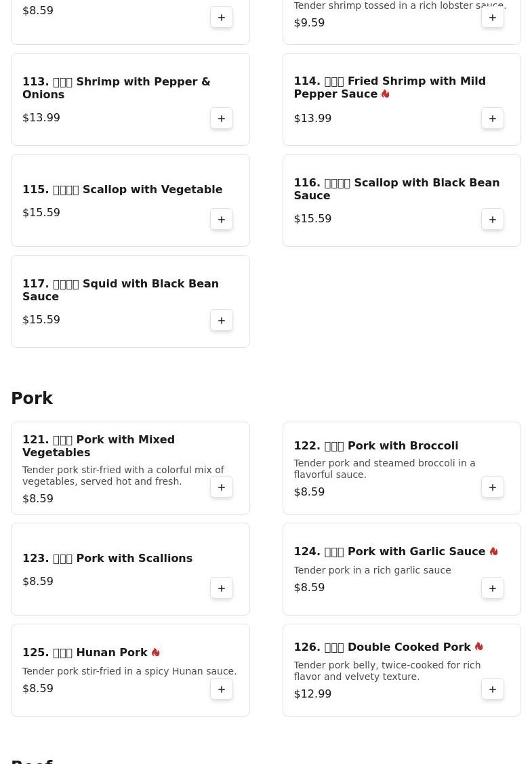Screen dimensions: 532x764
Task: Open 123. Pork with Scallions item title
Action: [107, 559]
